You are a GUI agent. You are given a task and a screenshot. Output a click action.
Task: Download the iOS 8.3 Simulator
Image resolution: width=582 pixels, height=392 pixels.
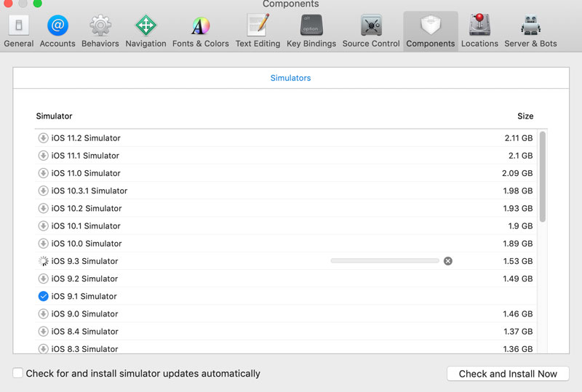[x=43, y=348]
